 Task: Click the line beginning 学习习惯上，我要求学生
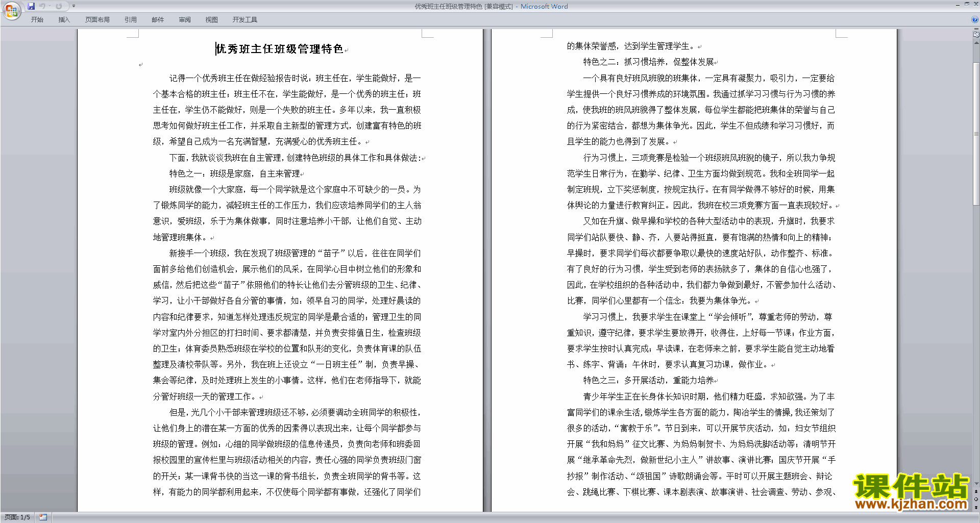click(708, 317)
